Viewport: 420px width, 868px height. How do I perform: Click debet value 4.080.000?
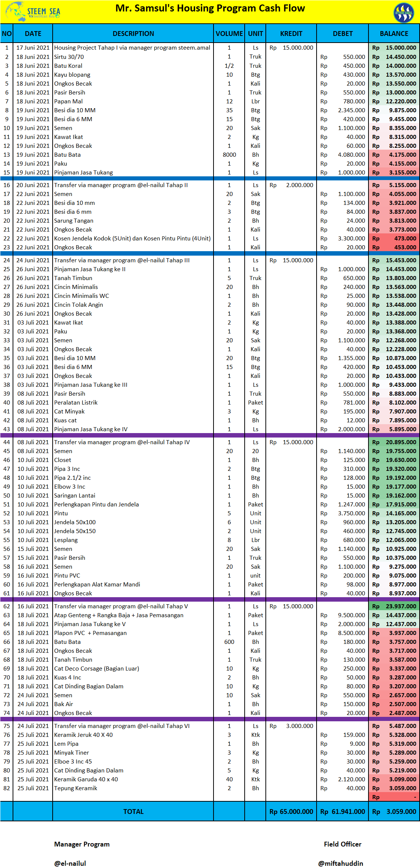tap(351, 155)
